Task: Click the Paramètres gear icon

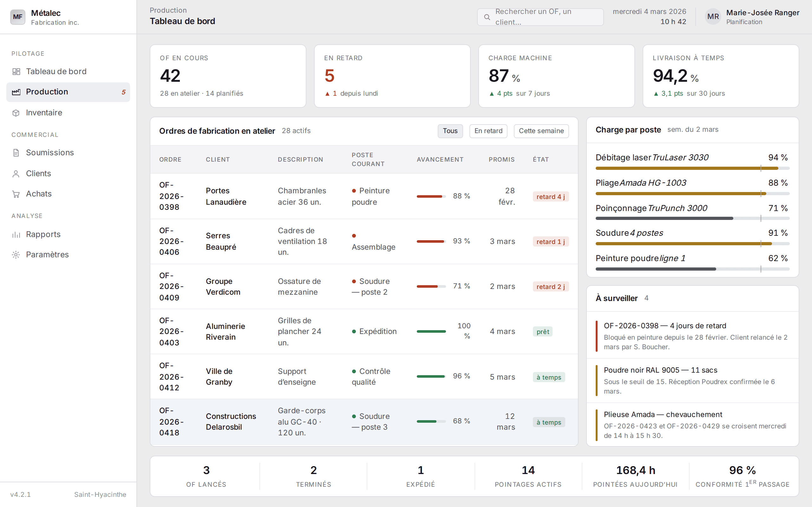Action: [16, 254]
